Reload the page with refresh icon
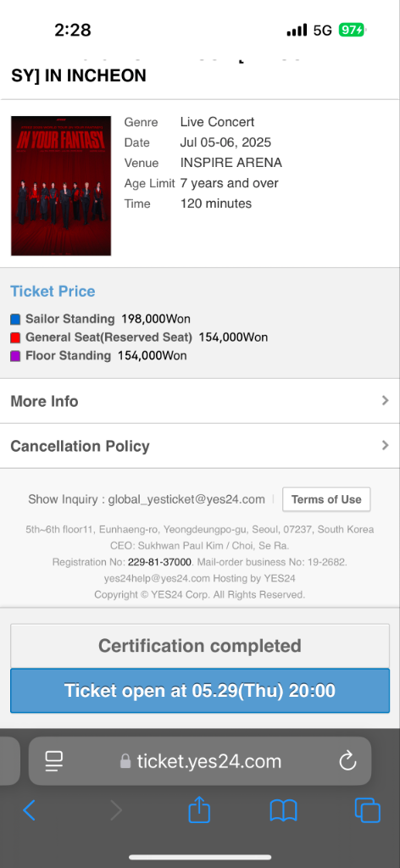 click(x=347, y=761)
